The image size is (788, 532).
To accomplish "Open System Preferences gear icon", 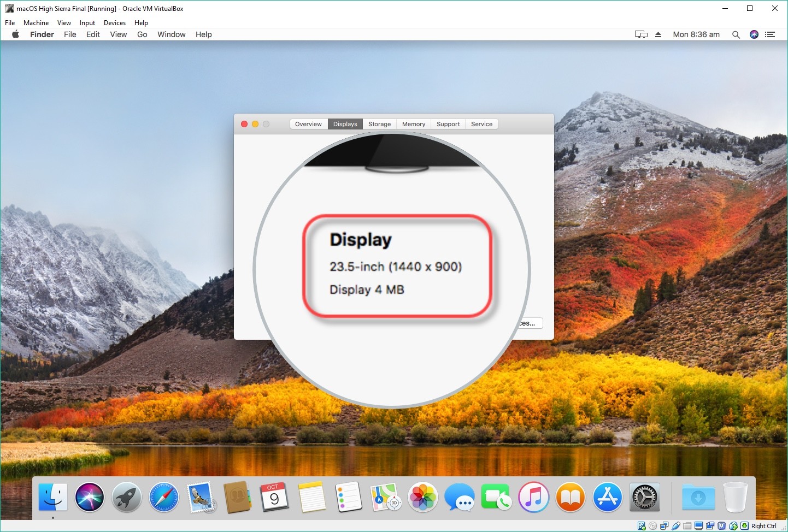I will pyautogui.click(x=645, y=498).
